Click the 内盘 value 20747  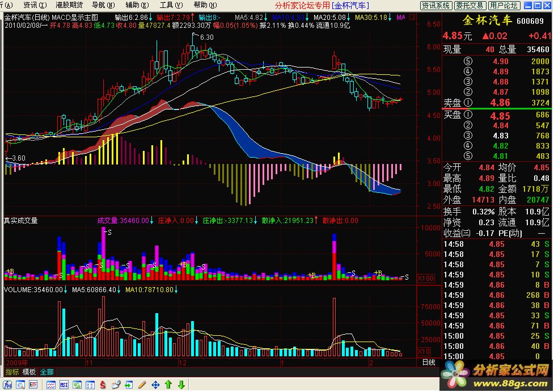(x=538, y=200)
